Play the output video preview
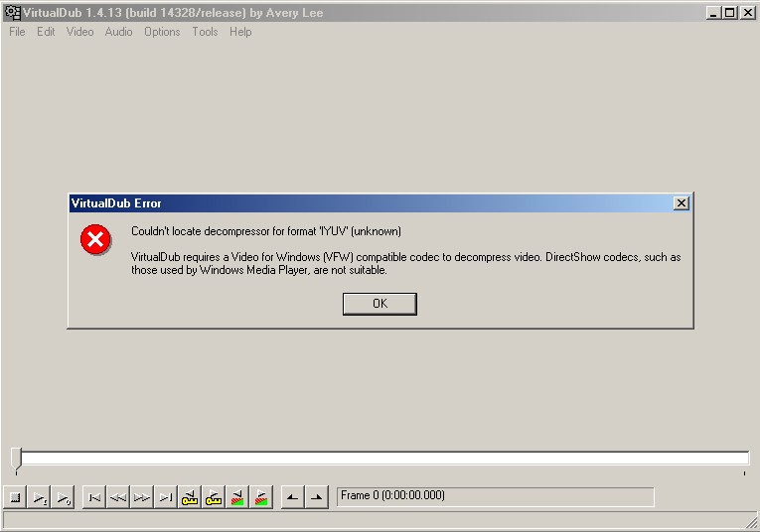The height and width of the screenshot is (532, 760). point(63,497)
